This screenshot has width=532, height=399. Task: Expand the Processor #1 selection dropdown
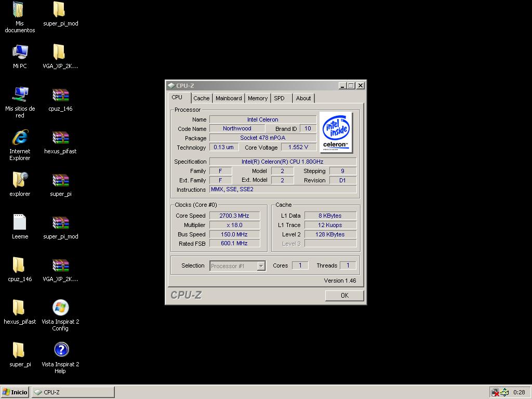261,266
